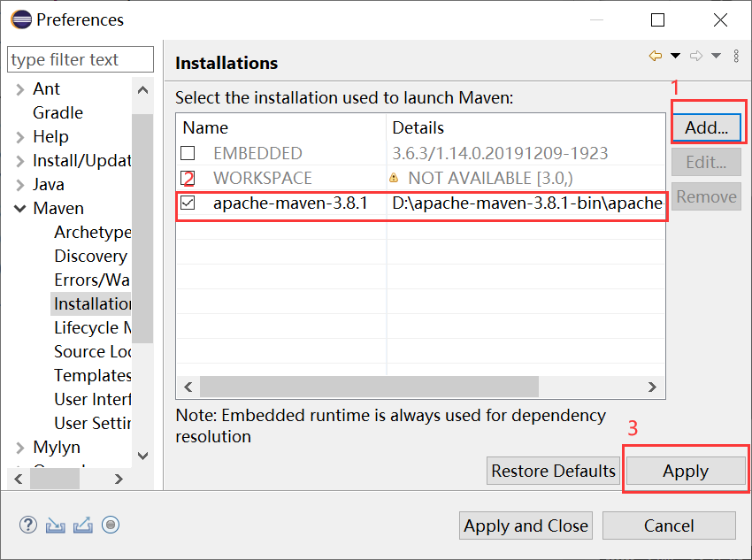Open the three-dot view menu
Screen dimensions: 752x560
tap(736, 56)
